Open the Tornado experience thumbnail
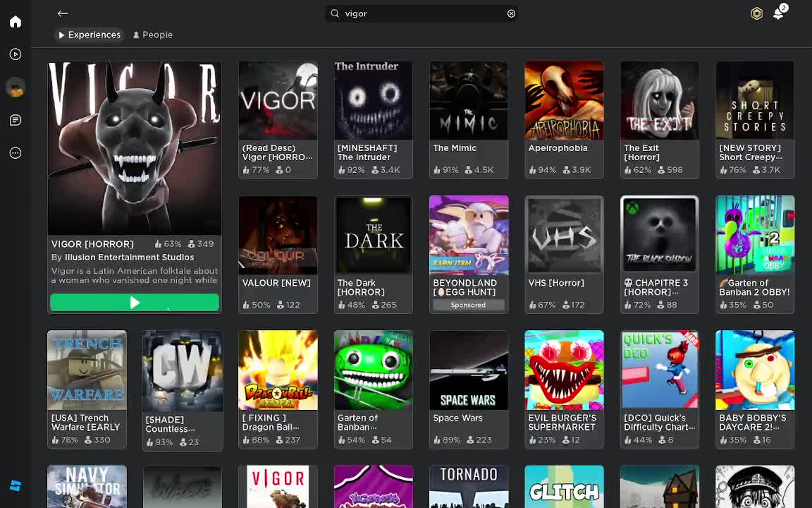812x508 pixels. (x=469, y=487)
